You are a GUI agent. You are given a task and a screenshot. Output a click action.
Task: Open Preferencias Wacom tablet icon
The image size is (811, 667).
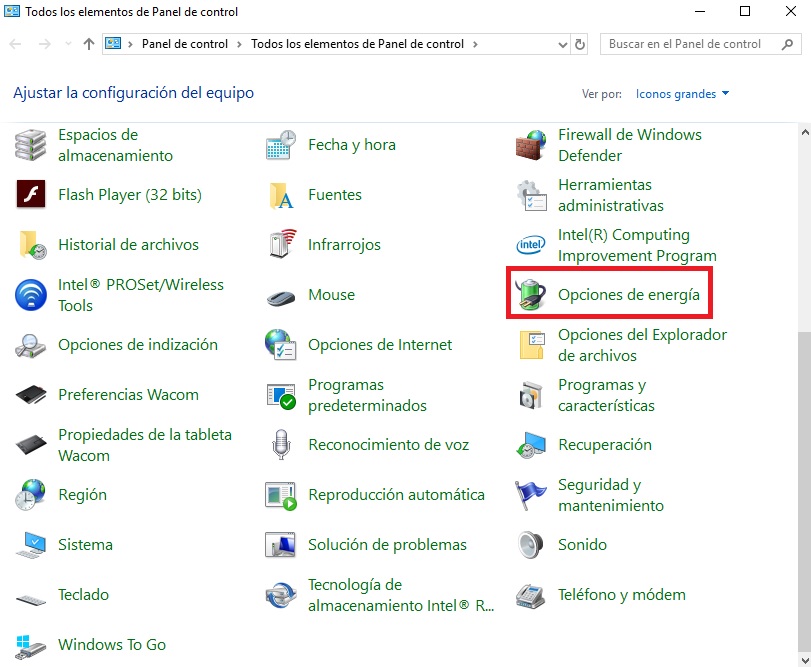click(x=31, y=395)
